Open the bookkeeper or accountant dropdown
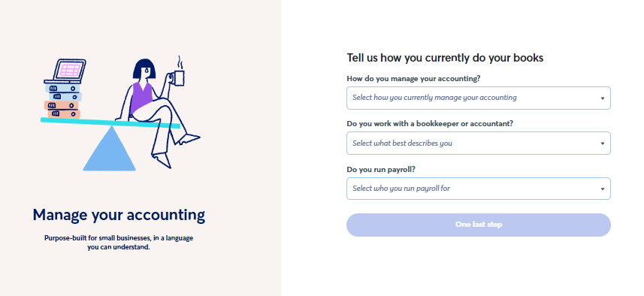This screenshot has width=644, height=296. (x=479, y=143)
